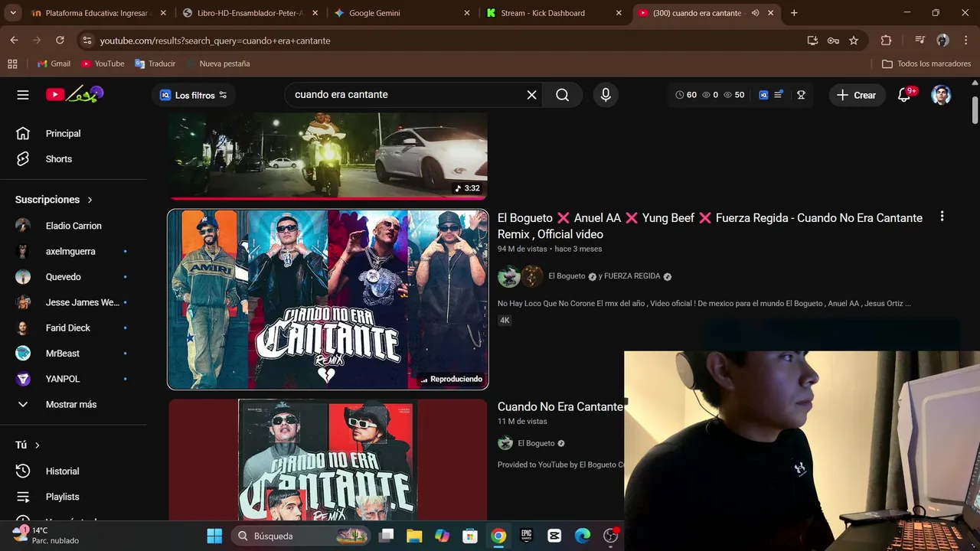Go back to the previous page
Screen dimensions: 980x551
pyautogui.click(x=14, y=41)
